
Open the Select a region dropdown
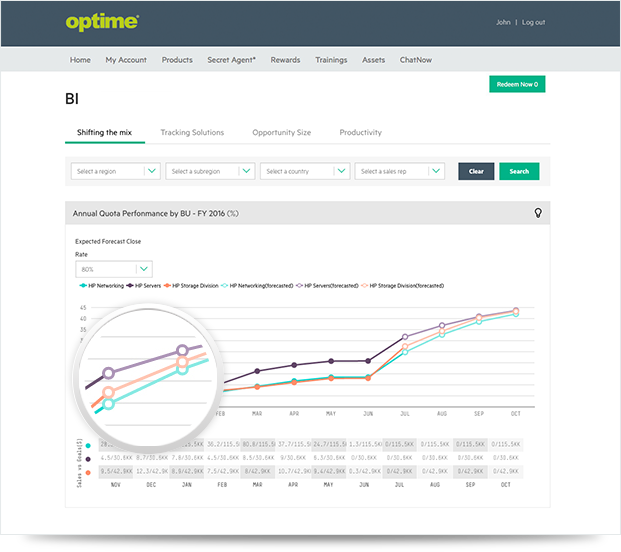pos(116,171)
